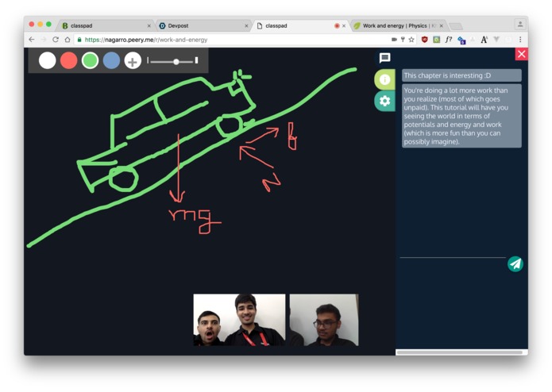Open the green square extension icon
The width and height of the screenshot is (552, 392).
click(437, 40)
